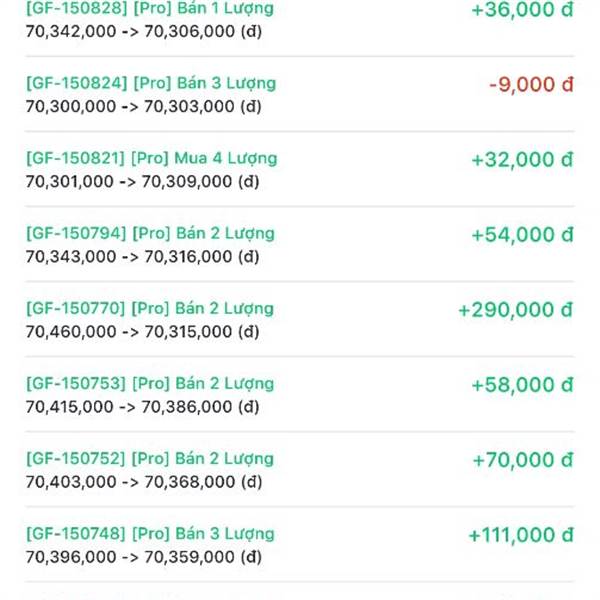This screenshot has height=600, width=600.
Task: Select the +111,000 đ profit amount
Action: (x=521, y=534)
